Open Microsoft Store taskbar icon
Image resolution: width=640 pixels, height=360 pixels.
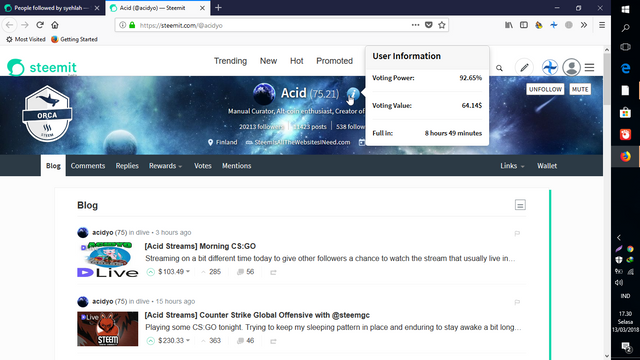[x=625, y=112]
